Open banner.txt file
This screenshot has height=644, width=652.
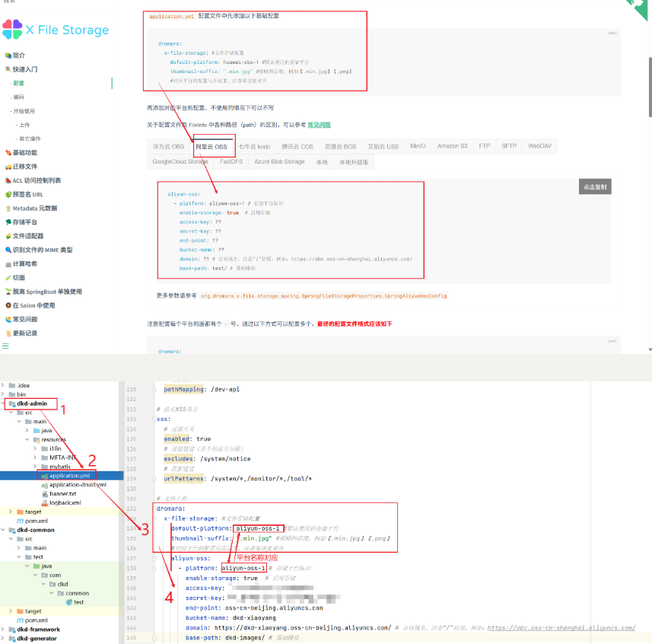coord(62,494)
